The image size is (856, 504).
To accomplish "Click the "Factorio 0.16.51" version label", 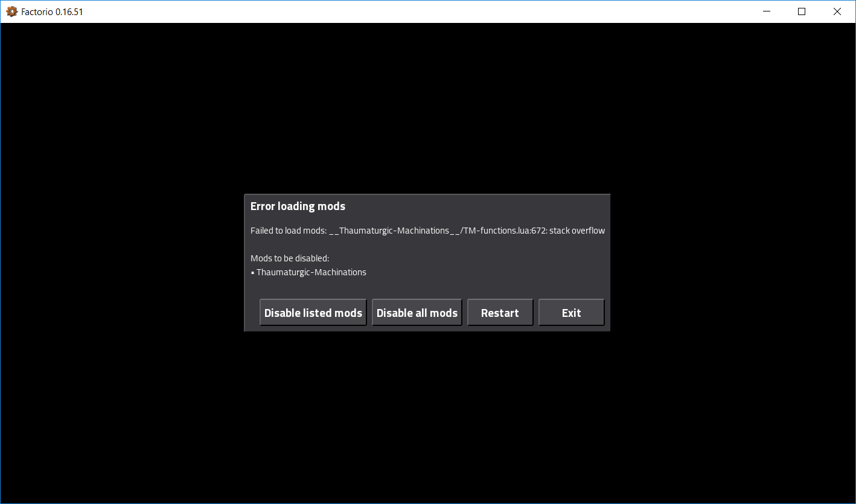I will 53,11.
